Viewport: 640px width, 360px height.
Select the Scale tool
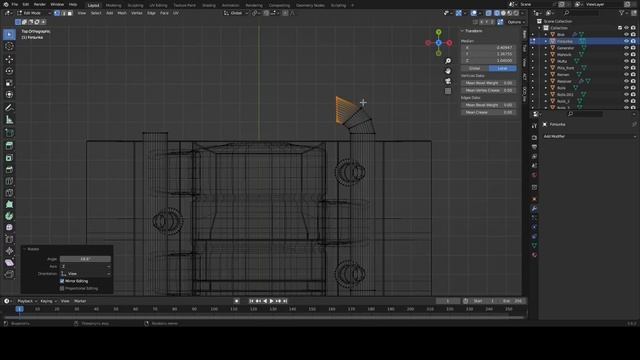(x=9, y=83)
